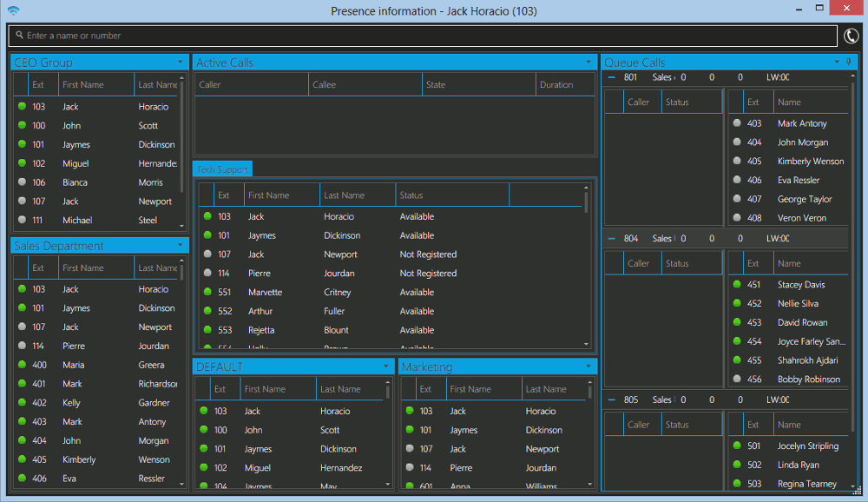Open the Active Calls panel dropdown
The image size is (868, 502).
[x=589, y=62]
